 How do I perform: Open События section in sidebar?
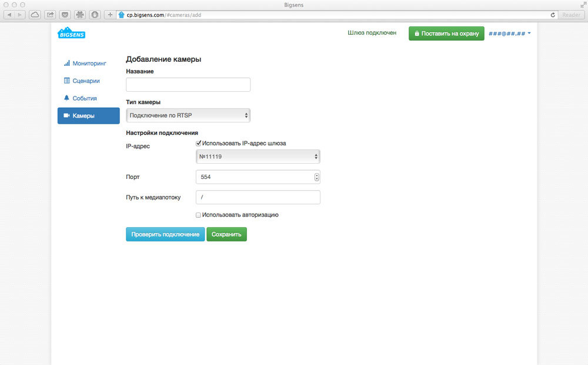(89, 98)
